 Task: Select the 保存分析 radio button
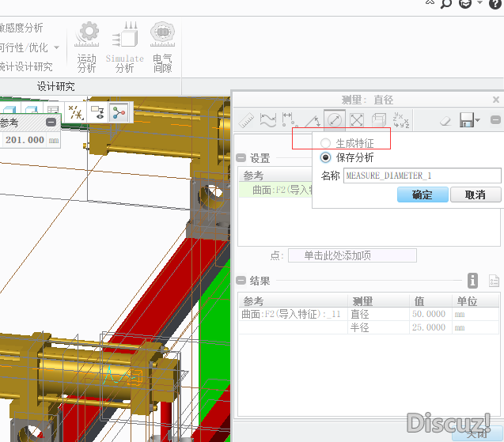[x=325, y=157]
